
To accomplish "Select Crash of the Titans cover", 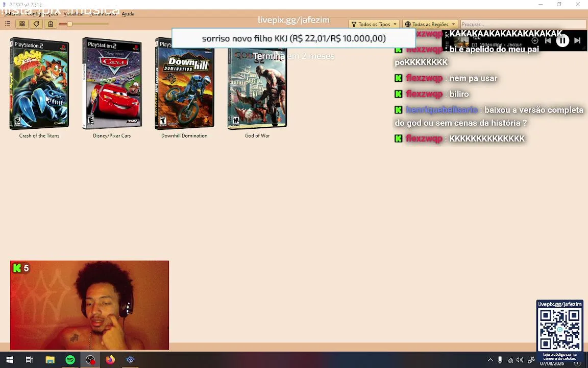I will click(x=39, y=83).
